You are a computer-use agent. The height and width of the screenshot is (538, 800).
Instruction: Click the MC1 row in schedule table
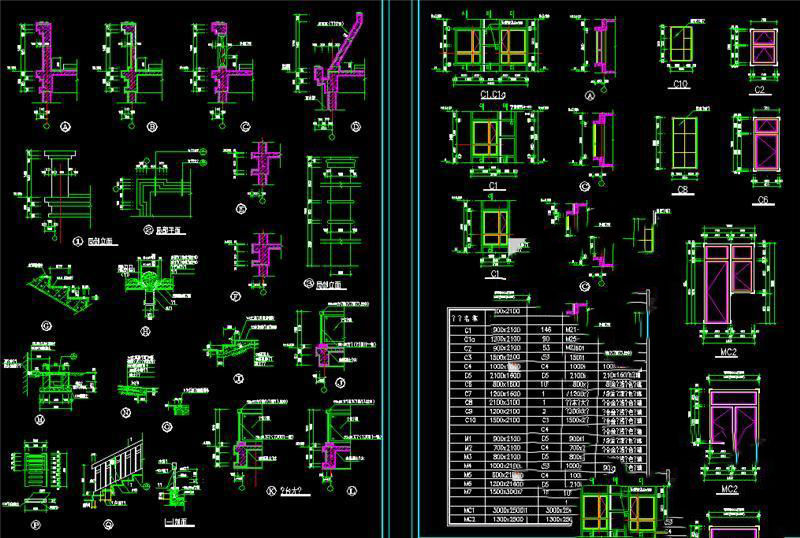[468, 510]
